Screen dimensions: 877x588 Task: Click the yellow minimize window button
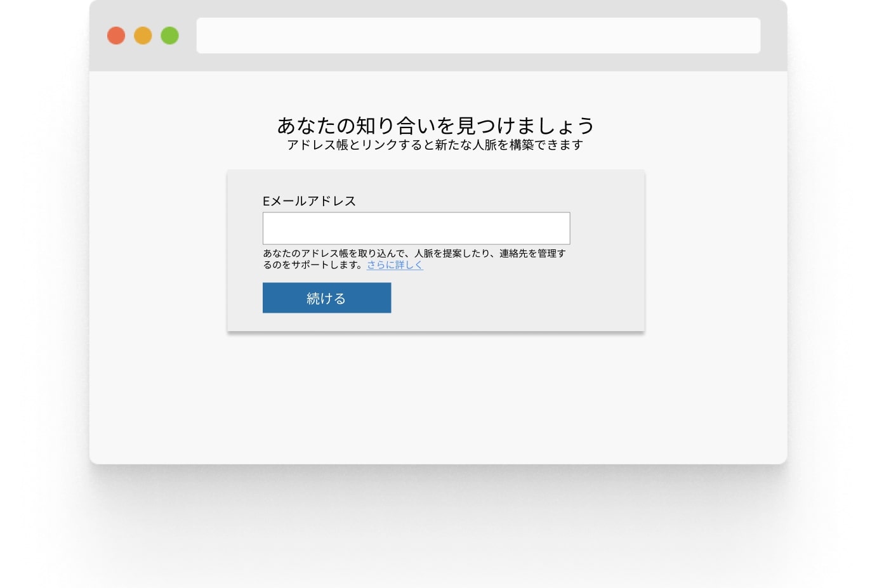(x=143, y=36)
